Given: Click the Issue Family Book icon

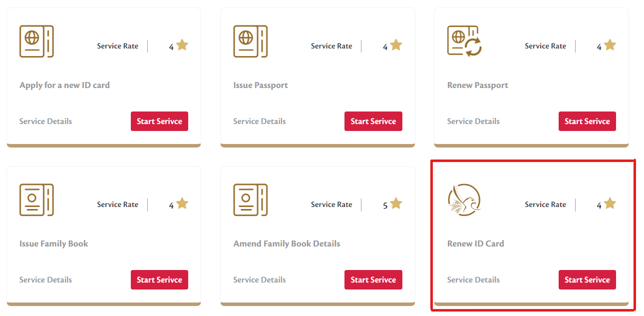Looking at the screenshot, I should pos(36,199).
